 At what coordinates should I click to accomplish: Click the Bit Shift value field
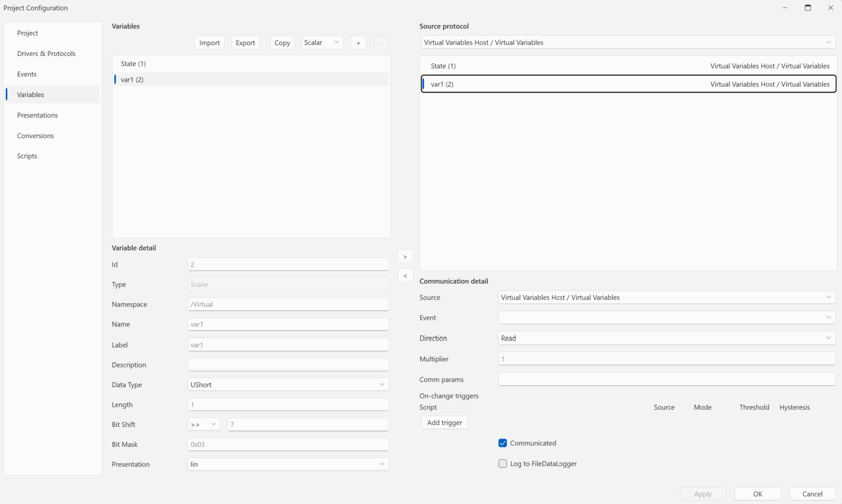point(308,425)
